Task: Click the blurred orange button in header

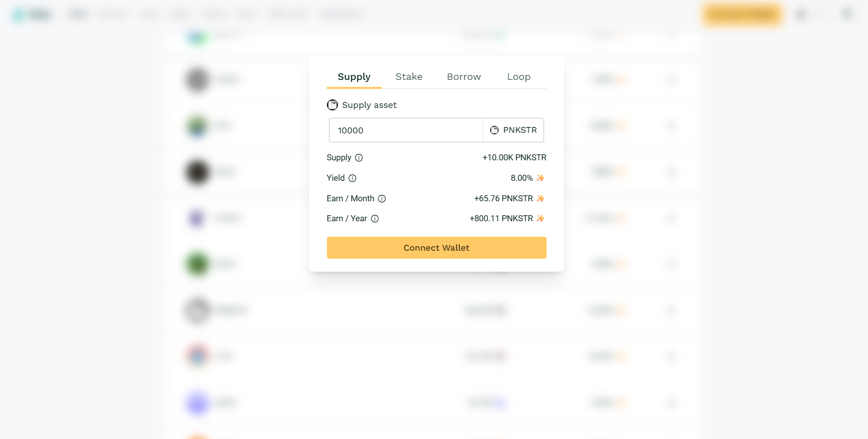Action: [742, 14]
